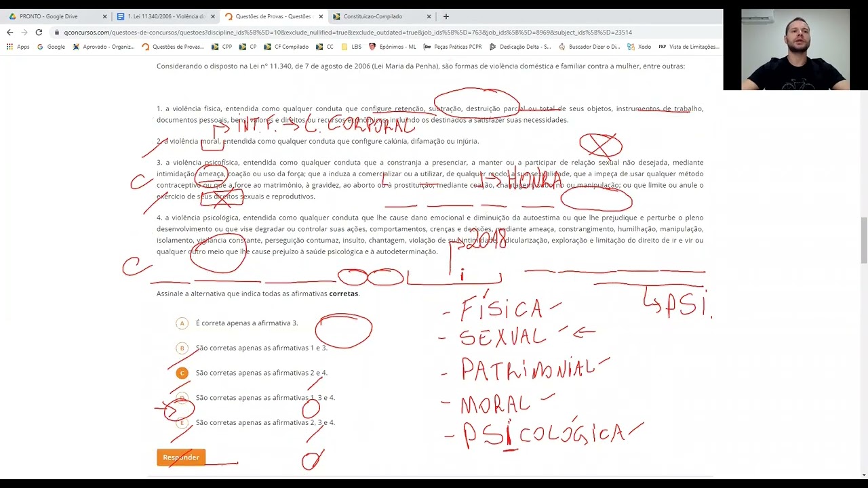This screenshot has width=868, height=488.
Task: Click text 'São corretas apenas as afirmativas 2 e 4.'
Action: click(262, 373)
